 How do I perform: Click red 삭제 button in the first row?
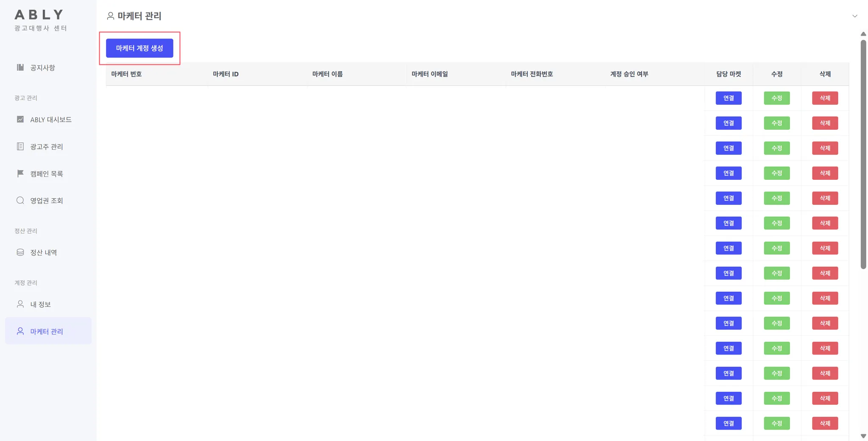(x=825, y=98)
